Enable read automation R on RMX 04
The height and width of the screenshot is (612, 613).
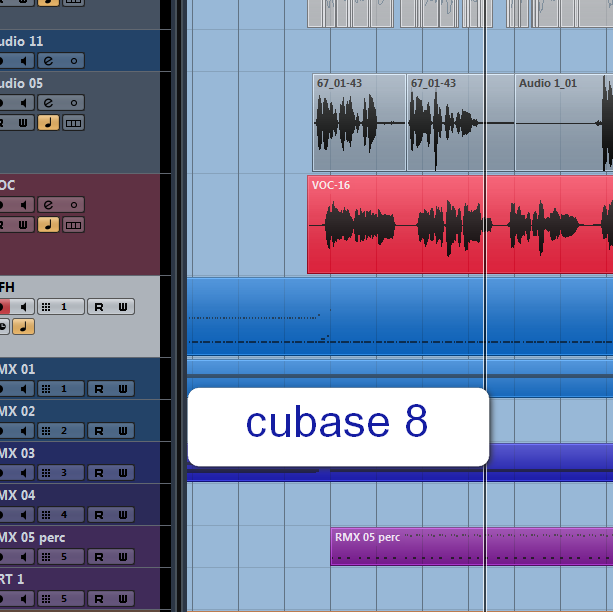click(99, 515)
